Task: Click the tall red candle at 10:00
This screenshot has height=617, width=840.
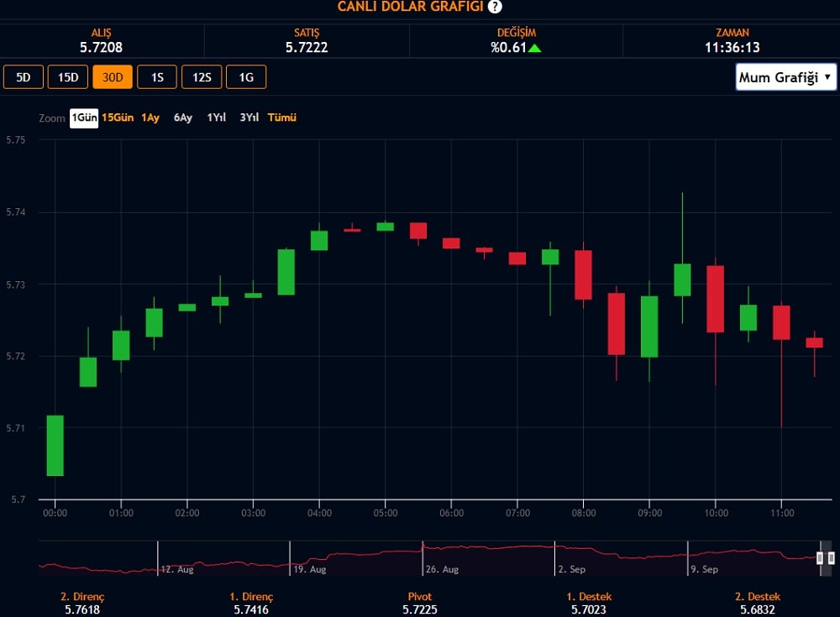Action: tap(715, 299)
